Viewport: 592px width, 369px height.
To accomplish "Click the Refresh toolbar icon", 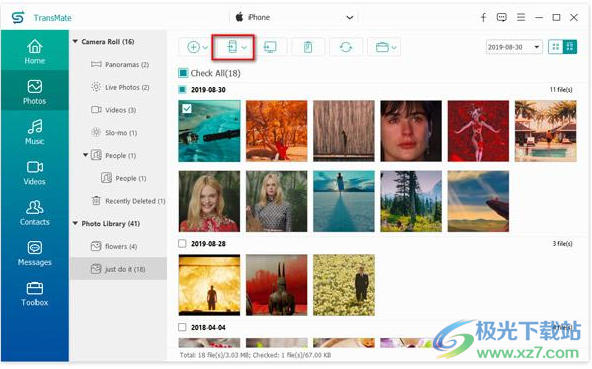I will pos(346,47).
